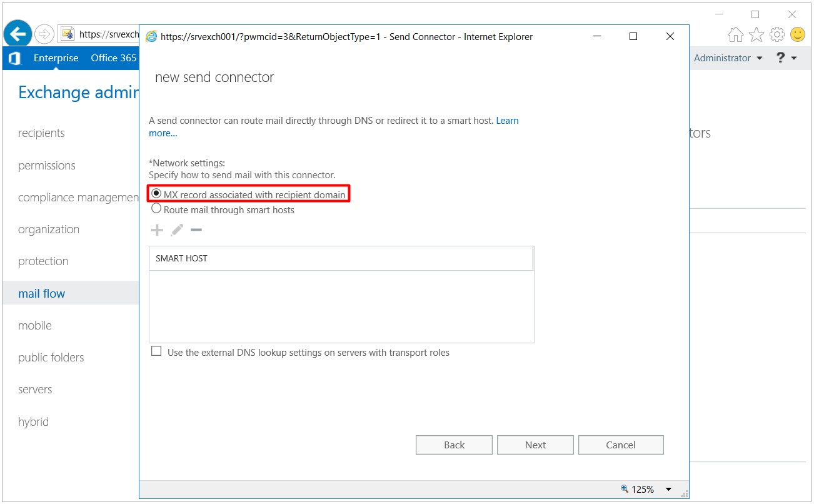Open Internet Explorer tools gear icon
This screenshot has height=504, width=814.
pyautogui.click(x=777, y=34)
